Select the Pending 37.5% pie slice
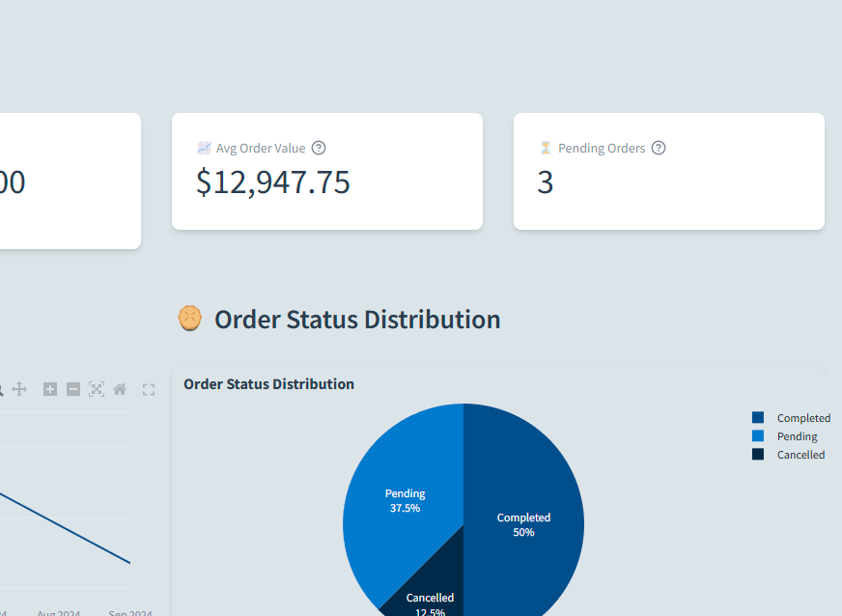The height and width of the screenshot is (616, 842). coord(396,483)
